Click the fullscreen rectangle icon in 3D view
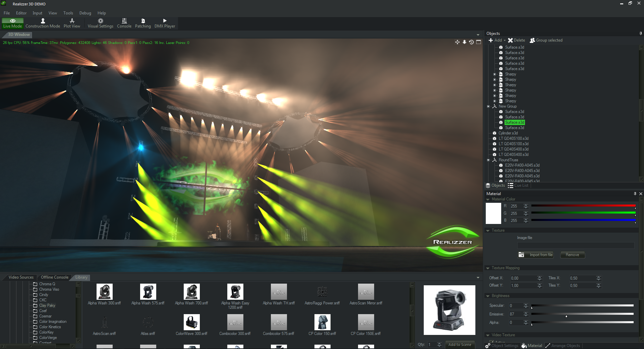Viewport: 644px width, 349px height. (x=479, y=42)
